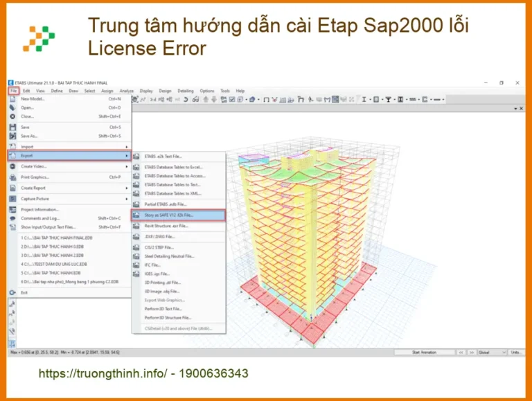Expand the Create Report submenu arrow

tap(127, 188)
